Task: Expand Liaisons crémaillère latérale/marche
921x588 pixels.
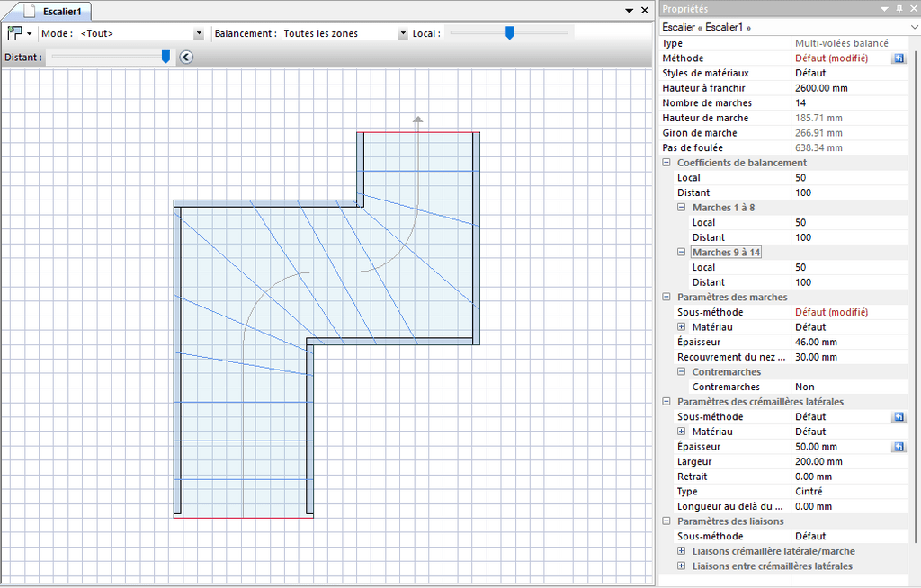Action: click(x=682, y=551)
